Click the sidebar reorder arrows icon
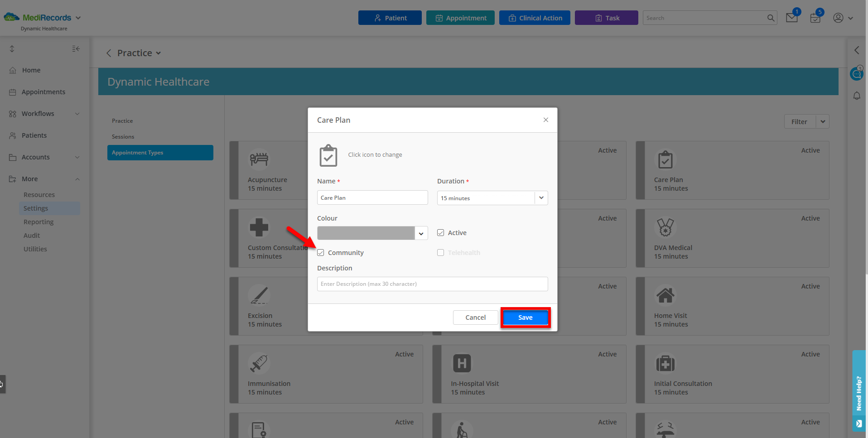 point(12,48)
